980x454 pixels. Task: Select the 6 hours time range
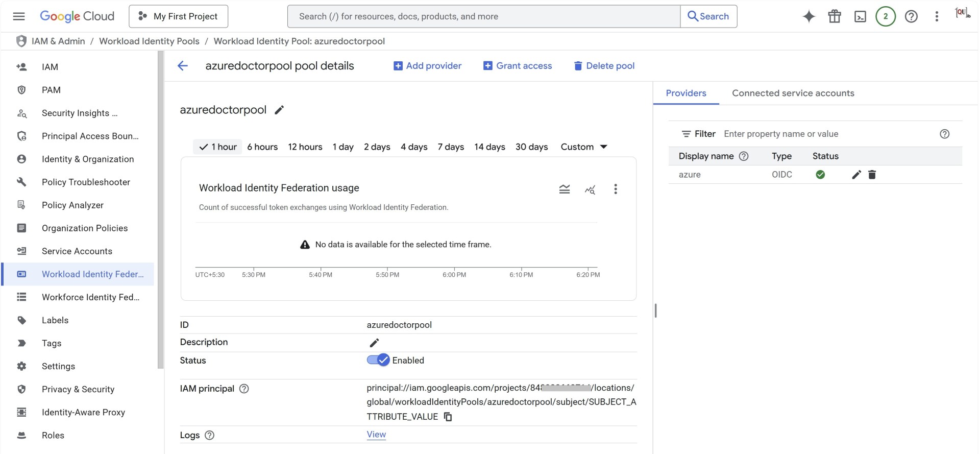(x=262, y=147)
